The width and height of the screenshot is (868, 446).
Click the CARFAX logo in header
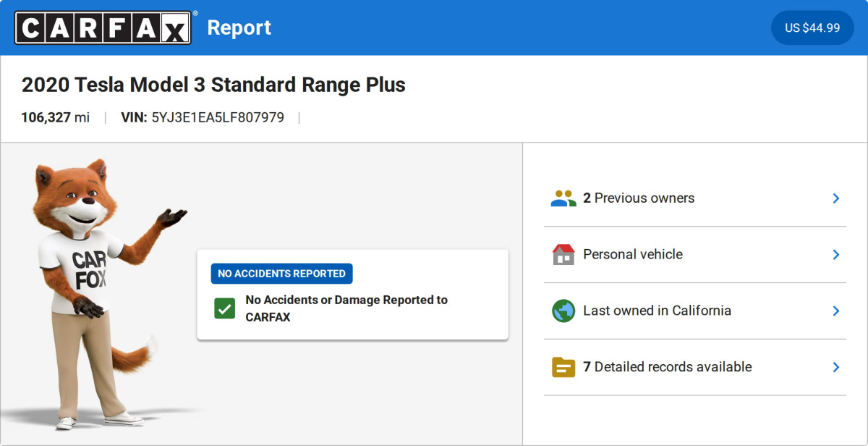(103, 28)
